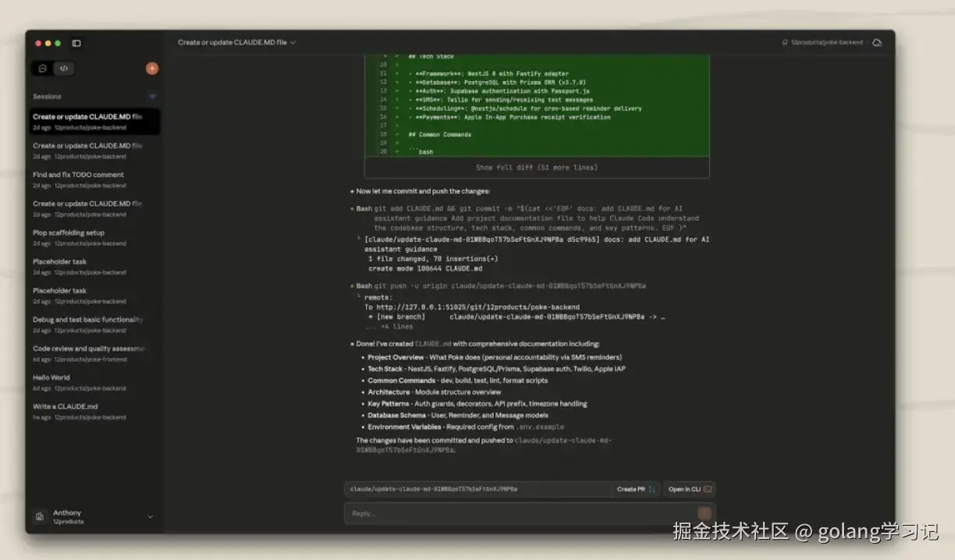Open the Anthony account dropdown chevron
Screen dimensions: 955x560
151,516
